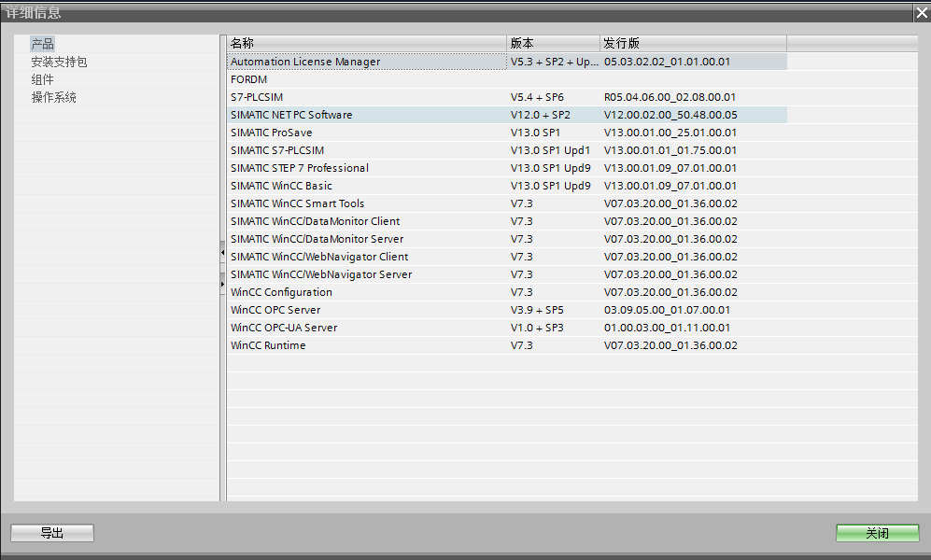Click the 关闭 button
Viewport: 931px width, 560px height.
[877, 533]
